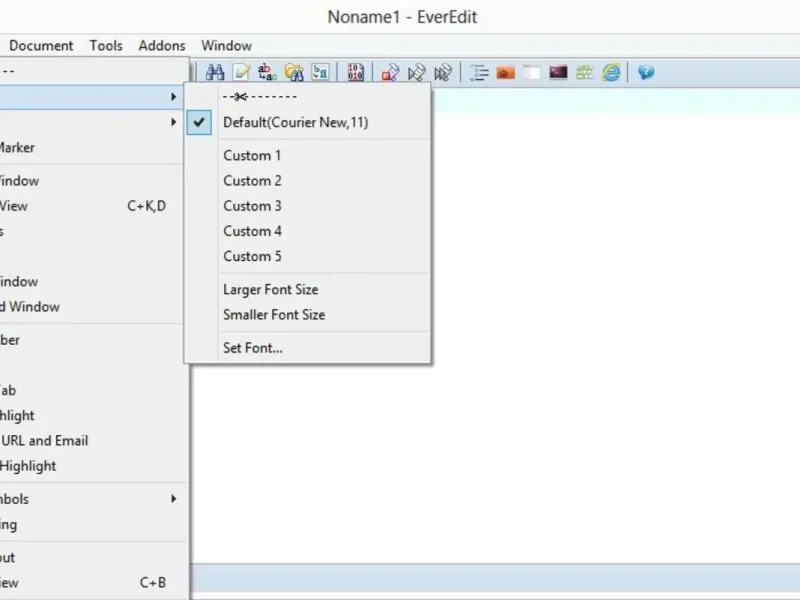Viewport: 800px width, 600px height.
Task: Click the green grid icon
Action: point(585,72)
